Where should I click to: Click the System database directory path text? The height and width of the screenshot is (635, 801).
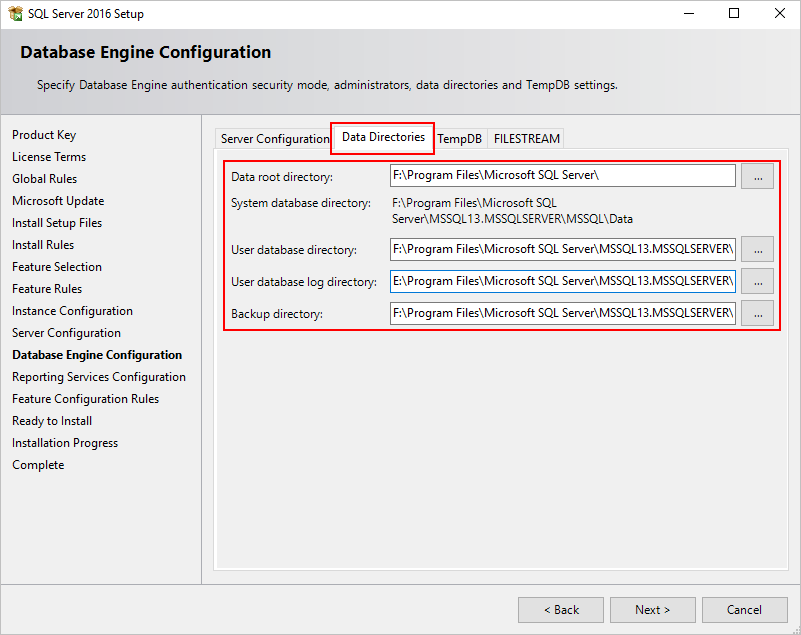[x=512, y=211]
